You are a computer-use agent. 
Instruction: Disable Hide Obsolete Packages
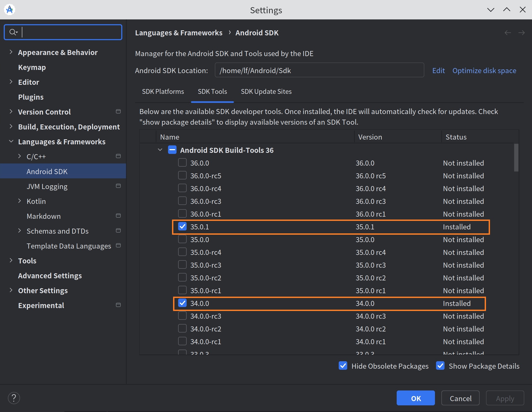343,366
